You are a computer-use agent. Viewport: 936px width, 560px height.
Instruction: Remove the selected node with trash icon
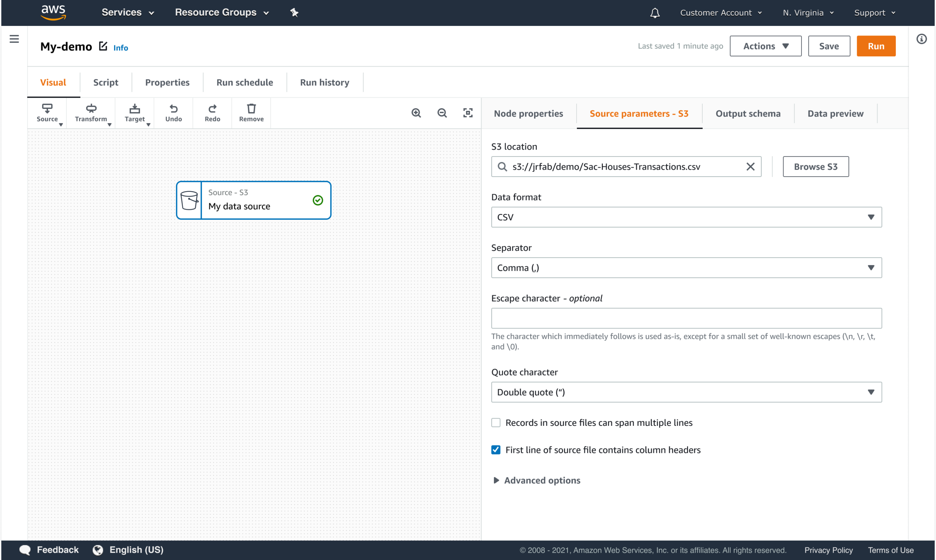pyautogui.click(x=251, y=113)
